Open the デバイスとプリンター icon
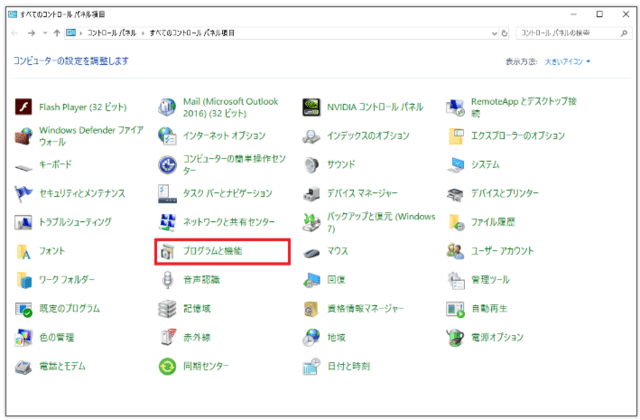Viewport: 640px width, 420px height. pyautogui.click(x=455, y=194)
